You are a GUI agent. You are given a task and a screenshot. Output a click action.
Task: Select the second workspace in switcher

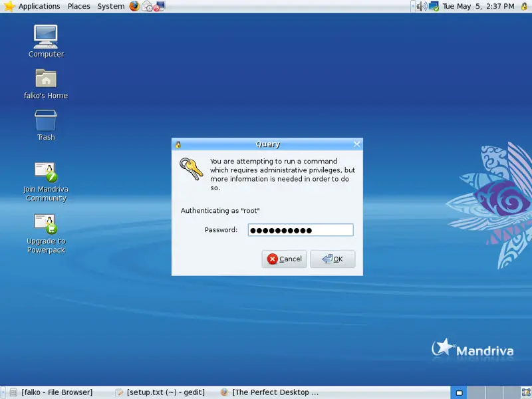[477, 392]
